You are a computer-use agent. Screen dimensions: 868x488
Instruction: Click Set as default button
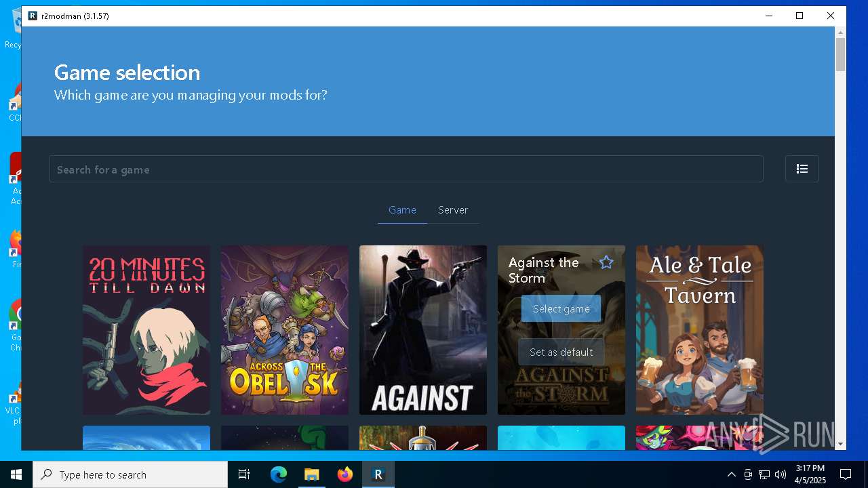(561, 352)
